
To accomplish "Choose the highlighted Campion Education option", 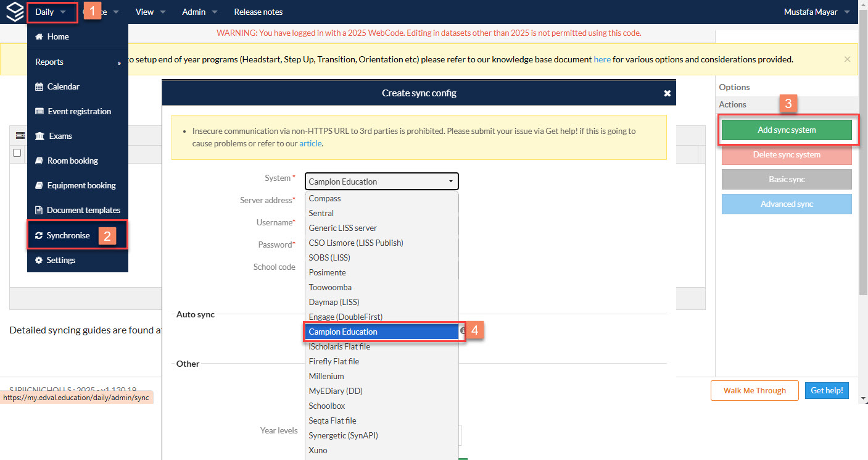I will 381,332.
